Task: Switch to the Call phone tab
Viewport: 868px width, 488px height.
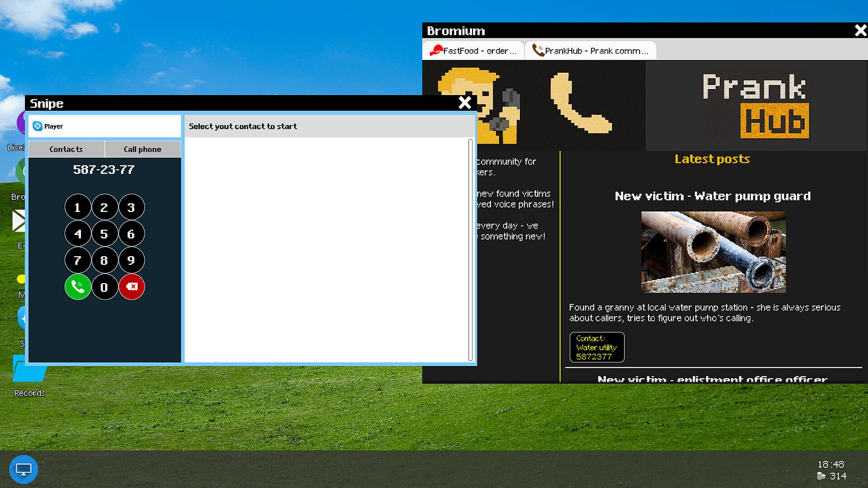Action: 142,149
